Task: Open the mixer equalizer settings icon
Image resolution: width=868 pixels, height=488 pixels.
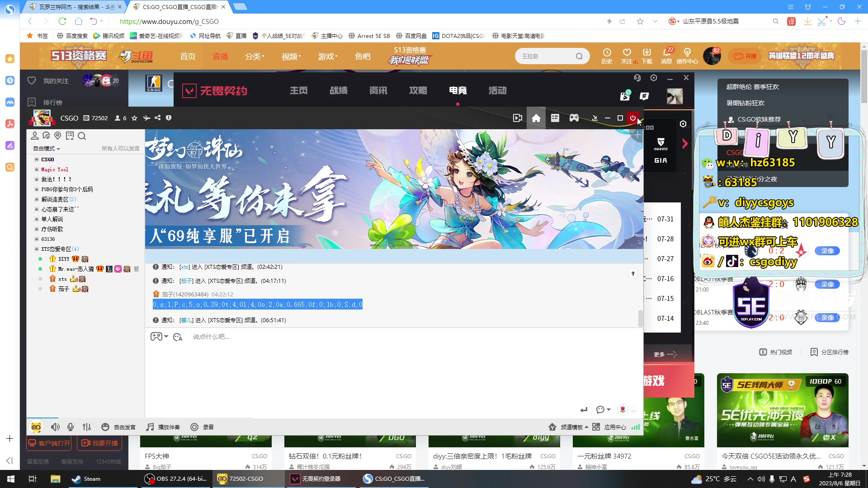Action: 87,427
